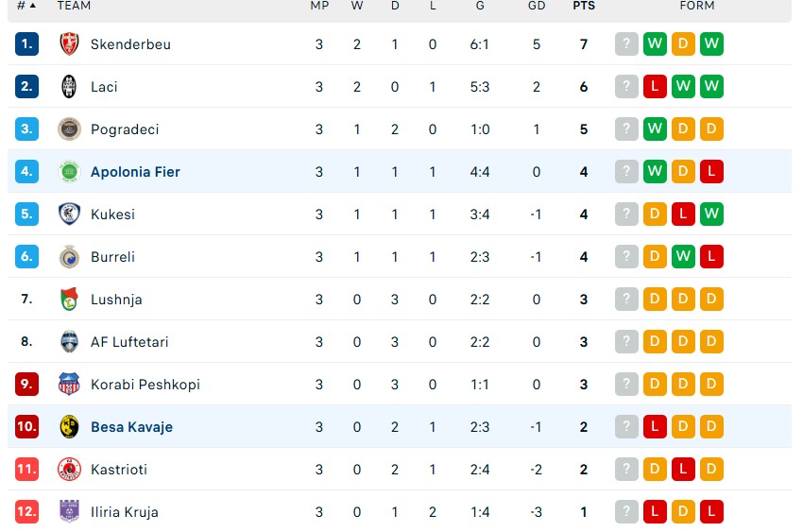Screen dimensions: 803x532
Task: Click Laci's red L form badge
Action: [x=654, y=87]
